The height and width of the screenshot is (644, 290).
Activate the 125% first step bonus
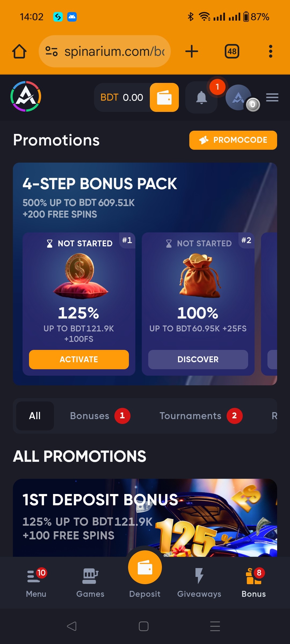pyautogui.click(x=79, y=360)
